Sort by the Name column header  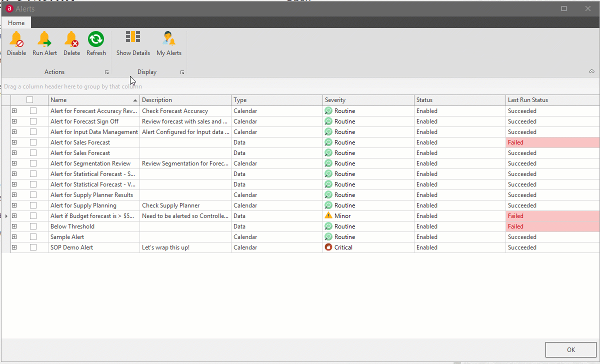94,100
